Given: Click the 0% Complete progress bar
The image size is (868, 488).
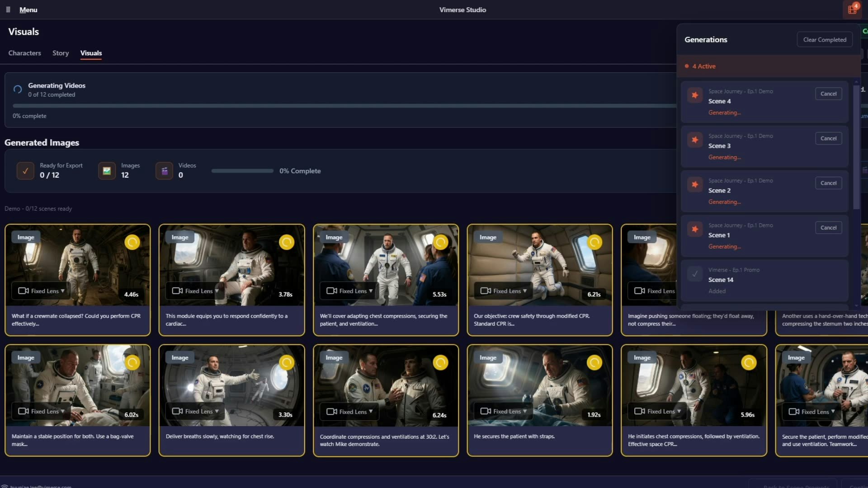Looking at the screenshot, I should tap(242, 171).
